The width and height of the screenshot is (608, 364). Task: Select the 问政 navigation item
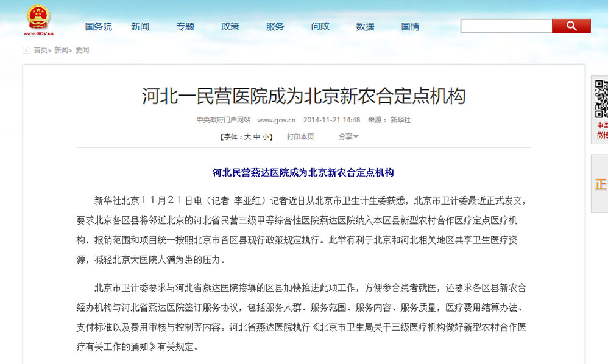click(320, 27)
